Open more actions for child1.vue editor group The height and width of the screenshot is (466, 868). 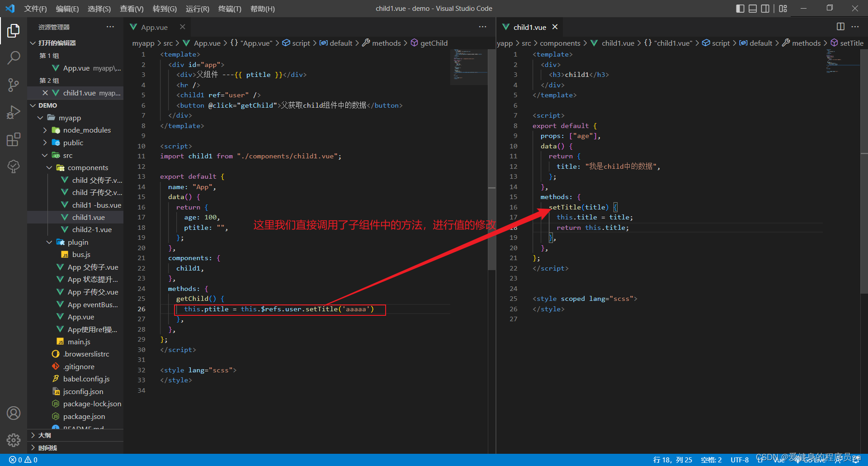(x=855, y=27)
